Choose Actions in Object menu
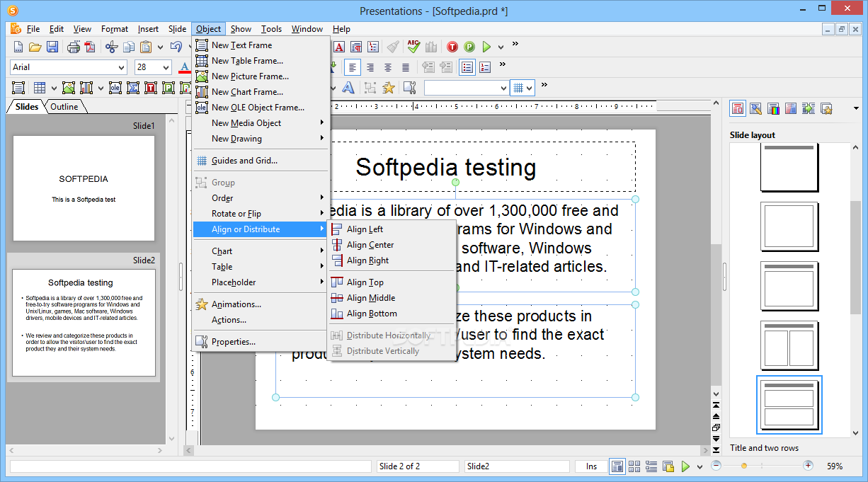The image size is (868, 482). (261, 320)
